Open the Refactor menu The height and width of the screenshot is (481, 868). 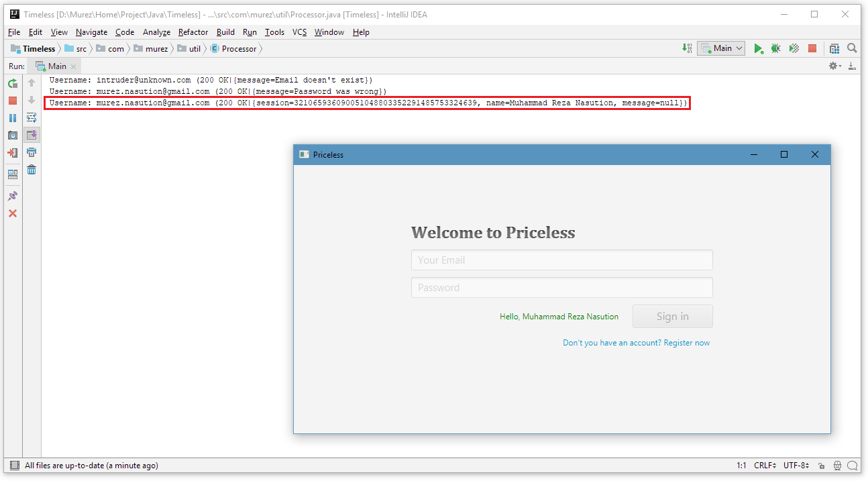click(193, 32)
